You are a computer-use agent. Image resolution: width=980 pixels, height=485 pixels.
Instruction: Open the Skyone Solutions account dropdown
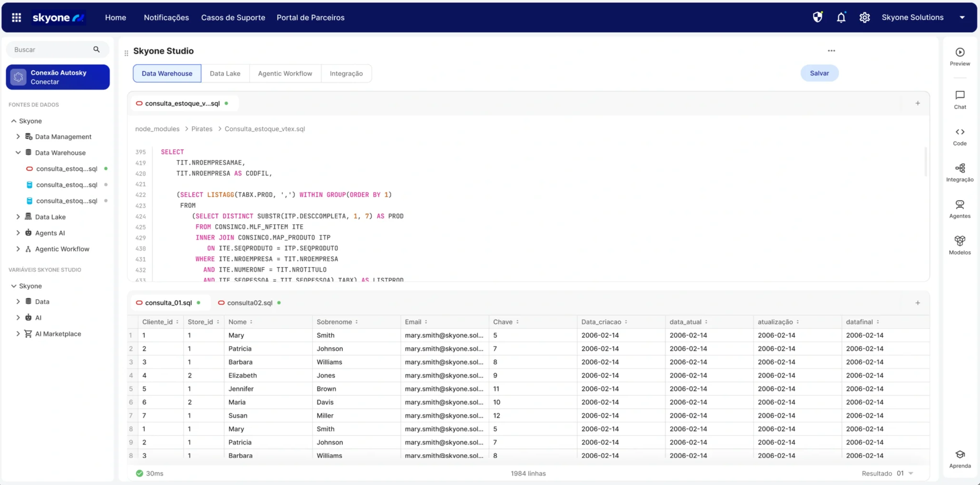tap(962, 18)
